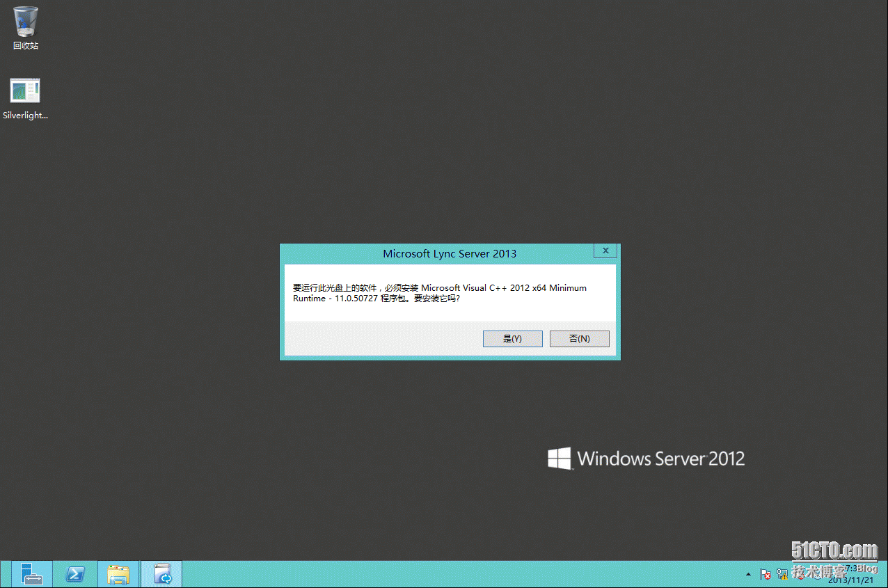Close the Microsoft Lync Server 2013 dialog
Screen dimensions: 888x588
click(605, 251)
